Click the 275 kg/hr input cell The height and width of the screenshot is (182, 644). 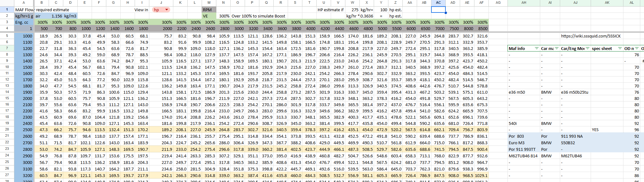[x=353, y=10]
